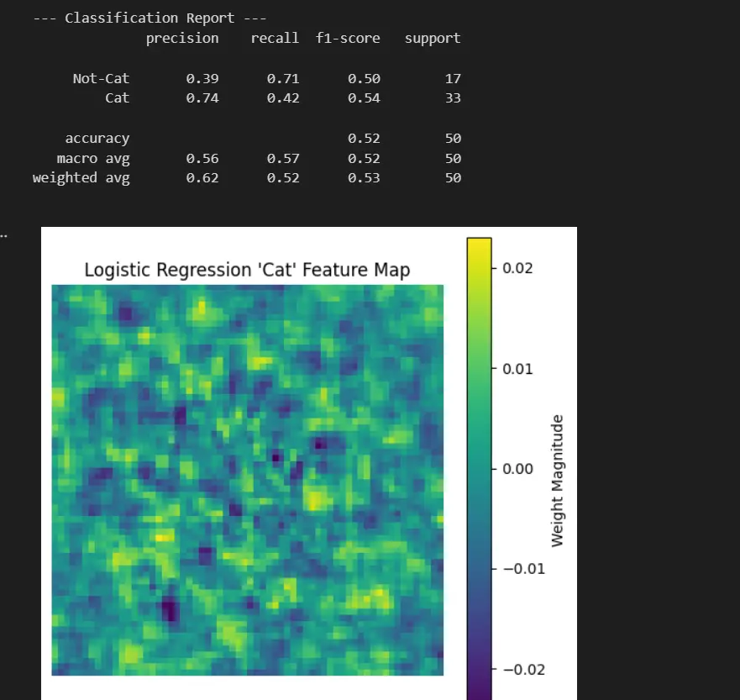Click the 'weighted avg' row label
Viewport: 740px width, 700px height.
tap(81, 178)
